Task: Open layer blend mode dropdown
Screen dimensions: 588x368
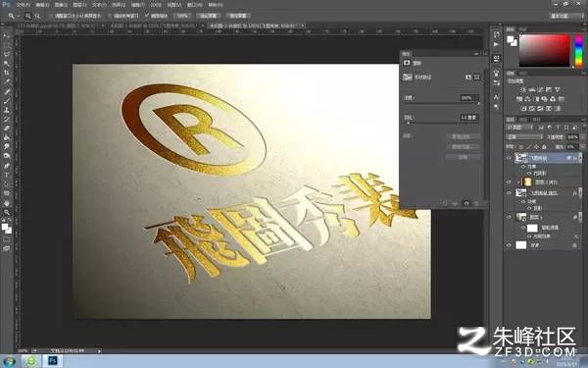Action: (524, 137)
